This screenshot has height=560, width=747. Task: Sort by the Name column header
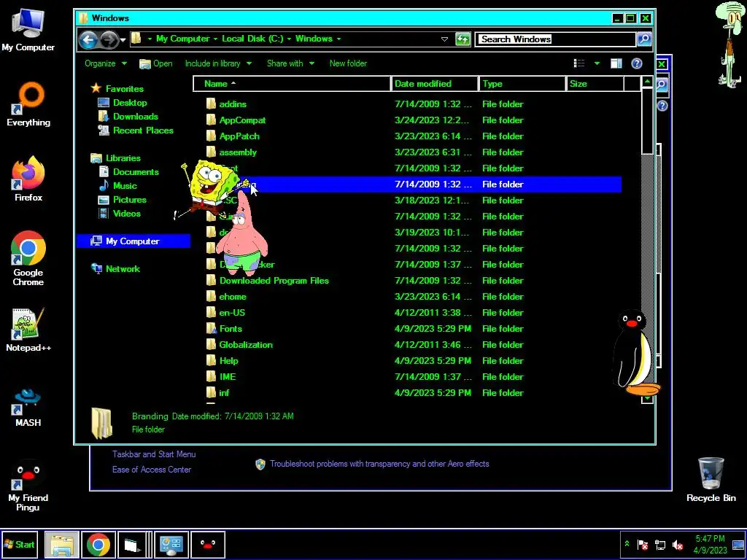pos(292,84)
